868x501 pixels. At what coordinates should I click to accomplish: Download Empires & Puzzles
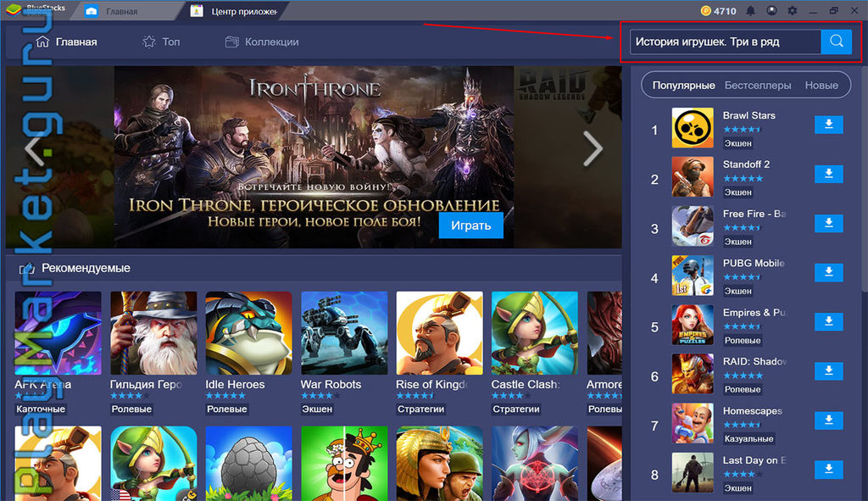829,321
